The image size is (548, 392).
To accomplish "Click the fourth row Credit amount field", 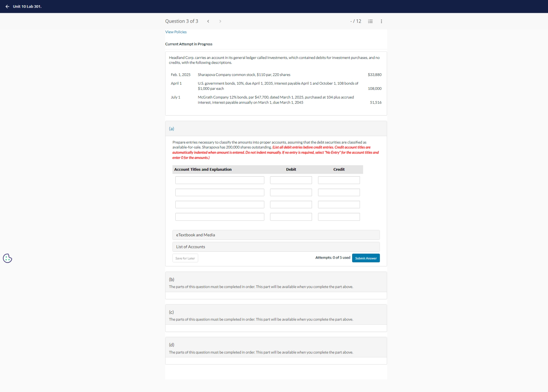I will [339, 217].
